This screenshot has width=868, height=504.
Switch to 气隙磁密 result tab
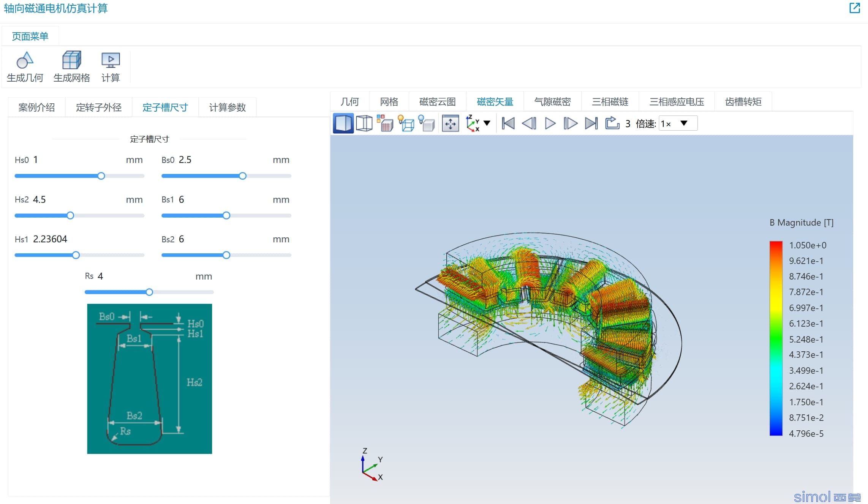coord(552,101)
